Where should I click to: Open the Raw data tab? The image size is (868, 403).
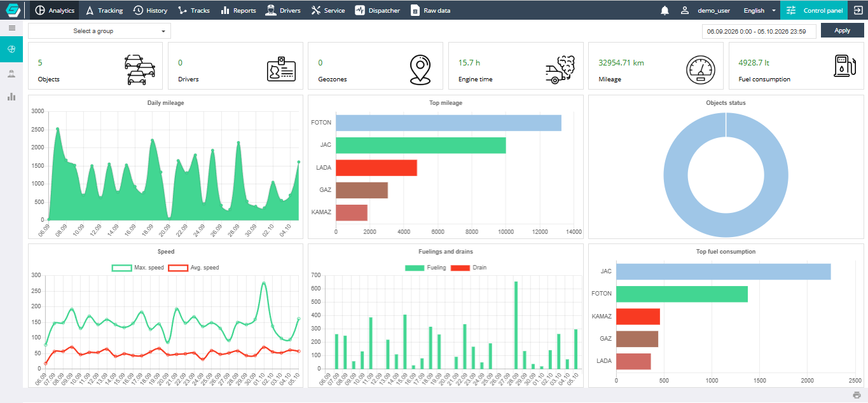[431, 10]
